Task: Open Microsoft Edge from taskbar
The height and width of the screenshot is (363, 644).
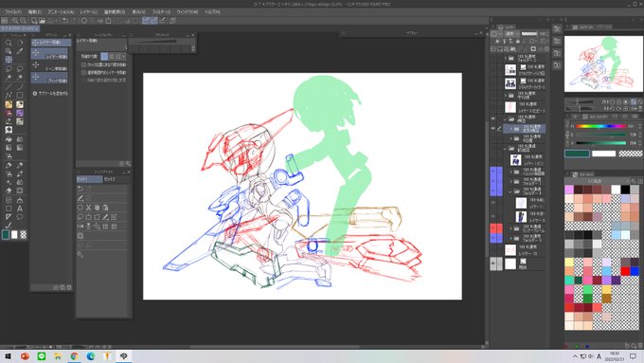Action: [90, 356]
